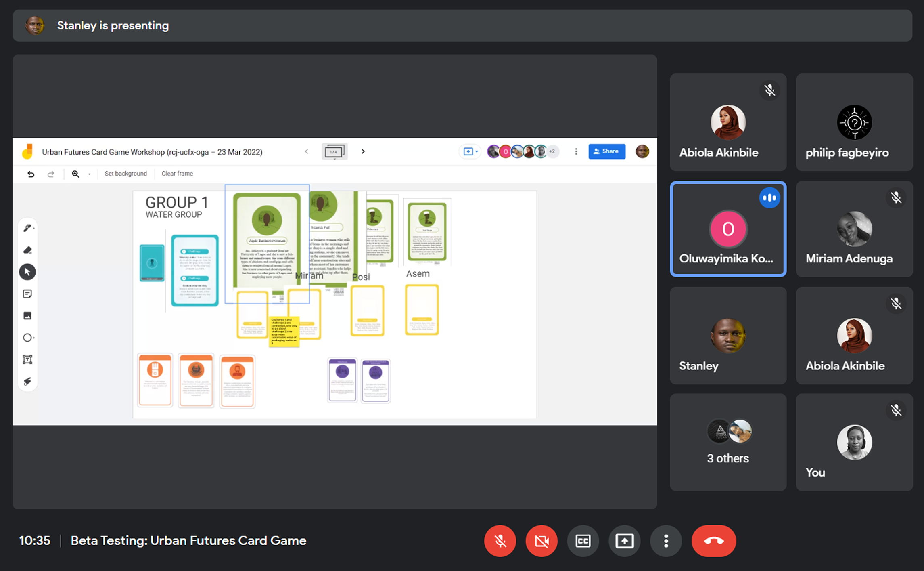Select the large teal challenge card
Viewport: 924px width, 571px height.
195,271
